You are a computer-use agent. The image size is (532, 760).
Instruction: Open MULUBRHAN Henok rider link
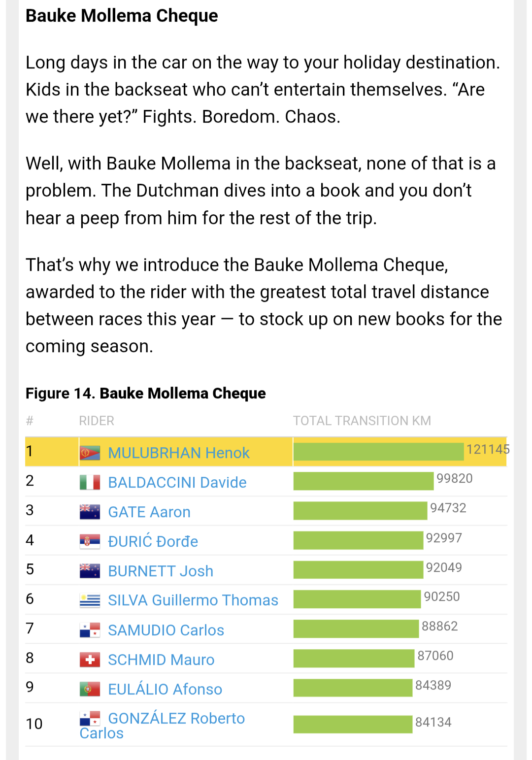[178, 453]
